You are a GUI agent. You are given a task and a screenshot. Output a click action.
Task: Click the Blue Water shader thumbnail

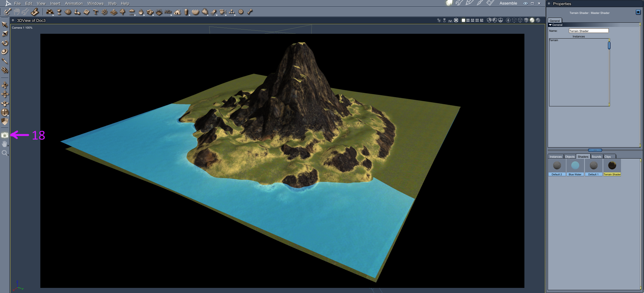(x=575, y=167)
